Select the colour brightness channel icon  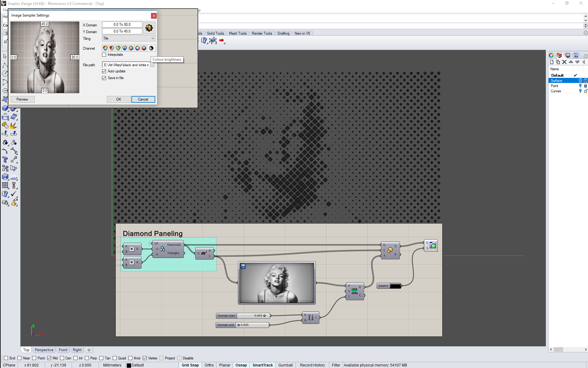(151, 48)
